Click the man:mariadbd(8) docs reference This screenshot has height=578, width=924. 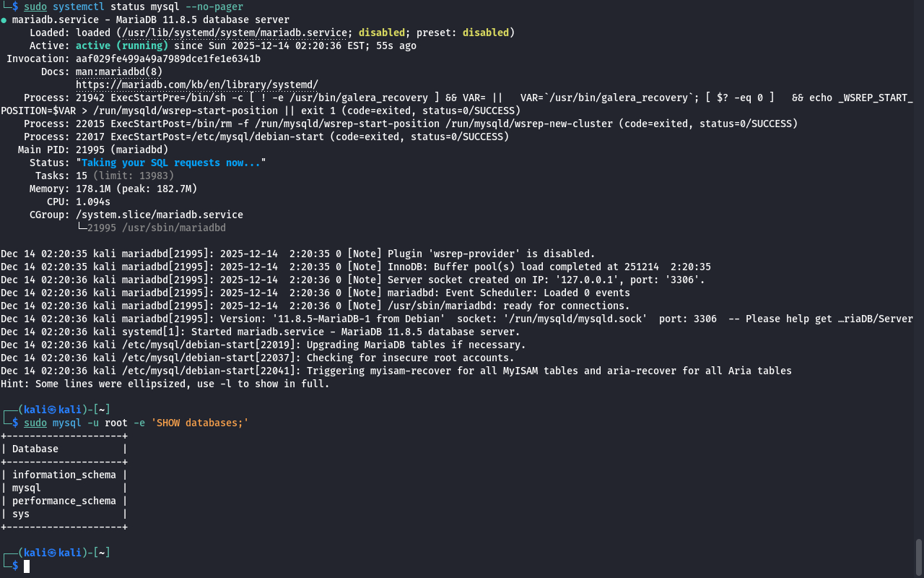119,72
